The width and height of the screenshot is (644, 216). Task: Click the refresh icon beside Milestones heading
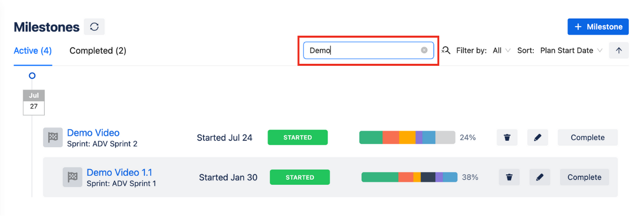tap(94, 27)
